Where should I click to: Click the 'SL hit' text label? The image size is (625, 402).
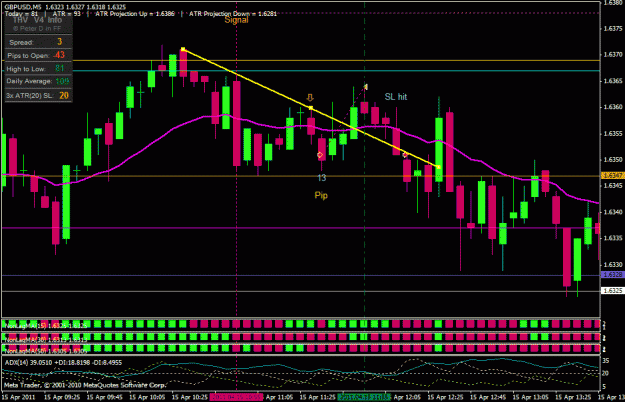pos(396,97)
